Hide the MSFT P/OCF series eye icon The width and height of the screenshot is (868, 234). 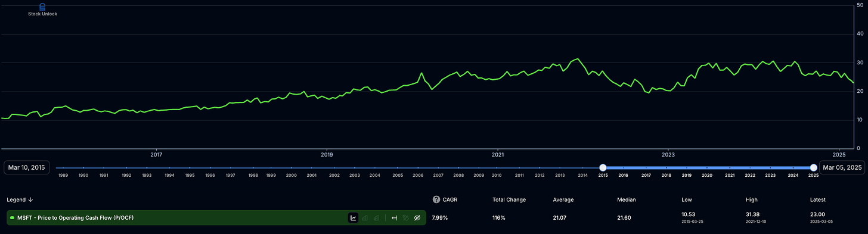point(417,218)
